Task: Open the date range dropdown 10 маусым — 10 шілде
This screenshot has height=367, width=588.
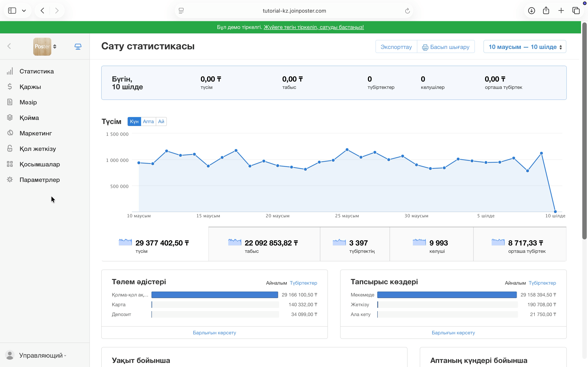Action: pyautogui.click(x=525, y=47)
